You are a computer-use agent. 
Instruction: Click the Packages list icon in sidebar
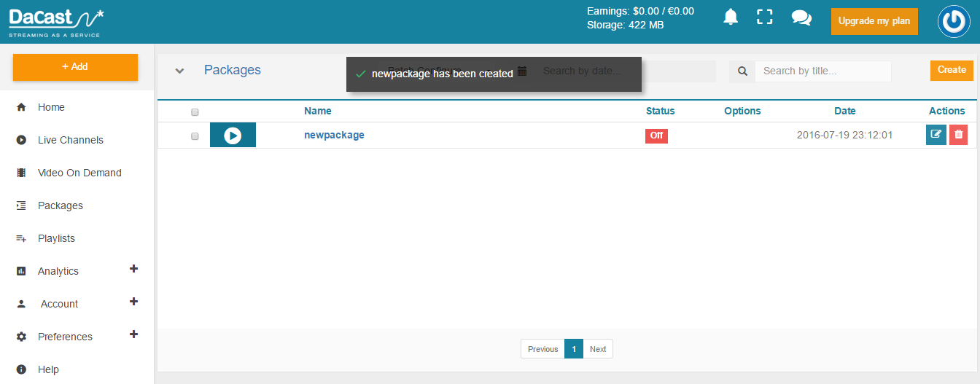[21, 205]
